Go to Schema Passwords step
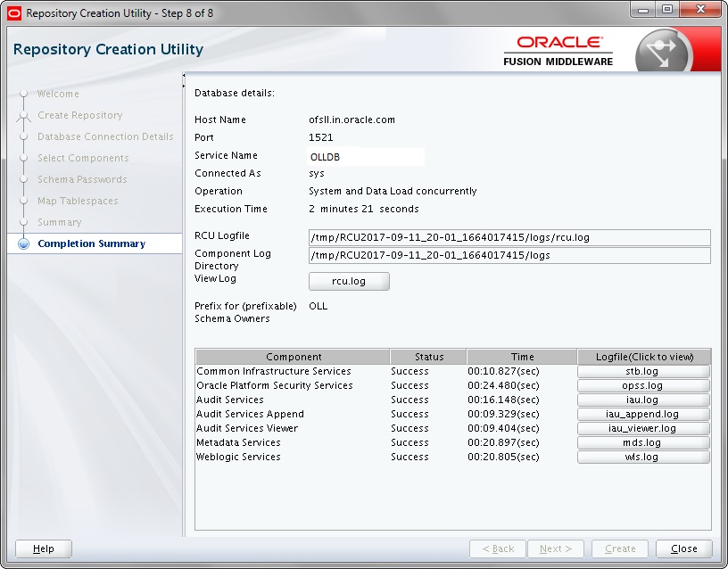This screenshot has width=728, height=569. 82,179
